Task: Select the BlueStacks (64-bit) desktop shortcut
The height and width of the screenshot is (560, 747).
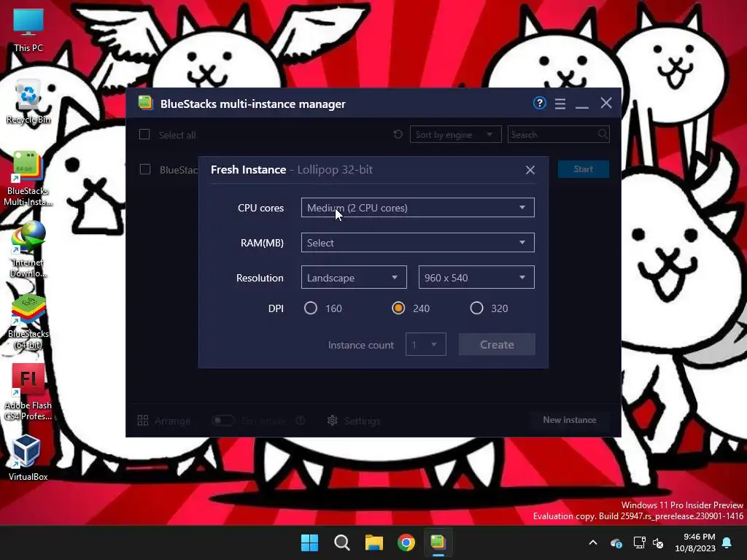Action: click(28, 322)
